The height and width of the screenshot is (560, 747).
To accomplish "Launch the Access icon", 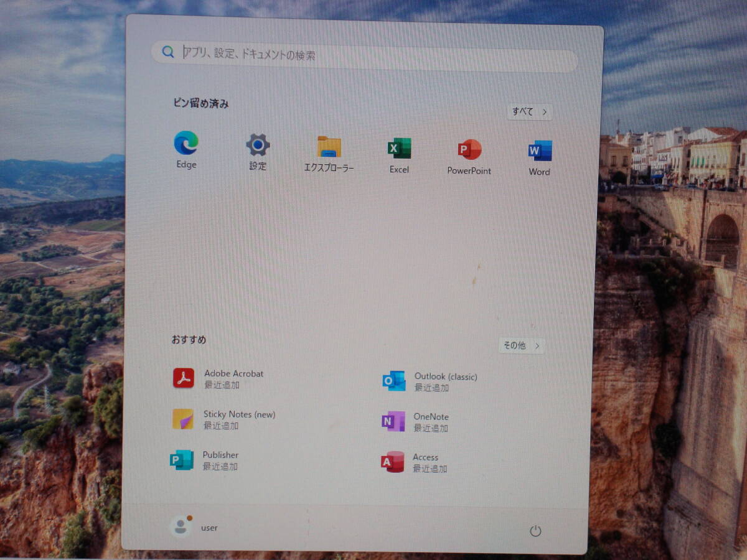I will point(392,462).
